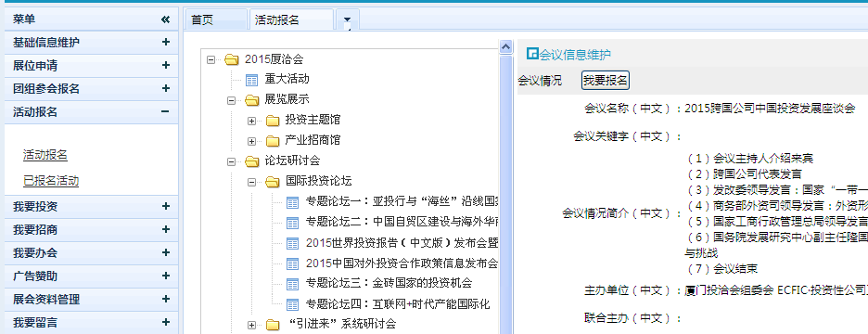
Task: Click the 会议信息维护 header icon
Action: (x=531, y=54)
